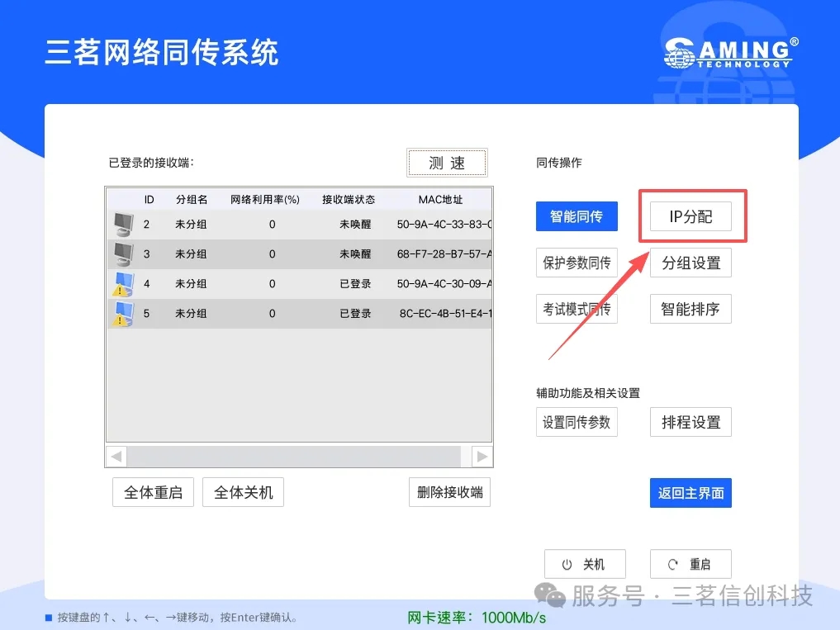
Task: Click the gray monitor icon for ID 2
Action: (x=122, y=224)
